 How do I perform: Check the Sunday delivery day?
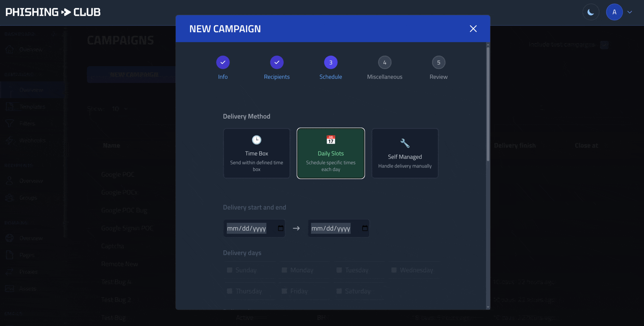pos(229,270)
